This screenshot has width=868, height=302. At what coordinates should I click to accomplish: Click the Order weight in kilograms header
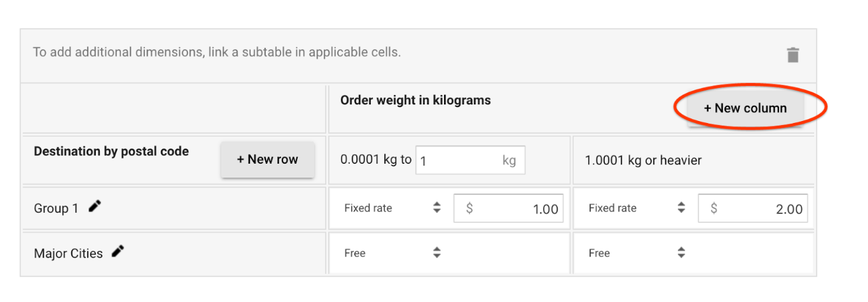(x=415, y=100)
